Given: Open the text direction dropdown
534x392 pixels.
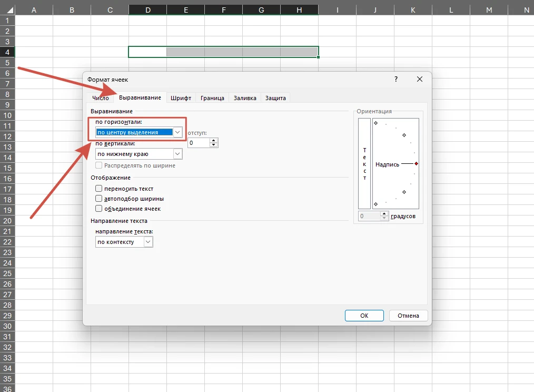Looking at the screenshot, I should pos(148,242).
